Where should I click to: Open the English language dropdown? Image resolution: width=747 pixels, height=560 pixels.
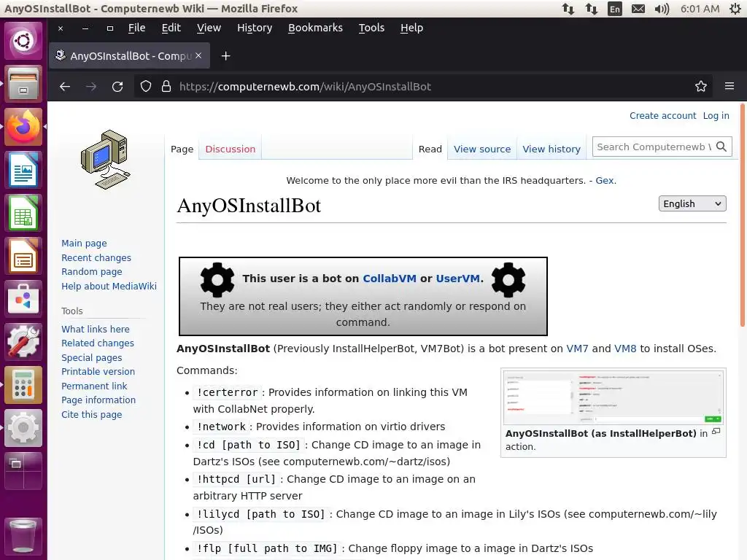(x=692, y=203)
